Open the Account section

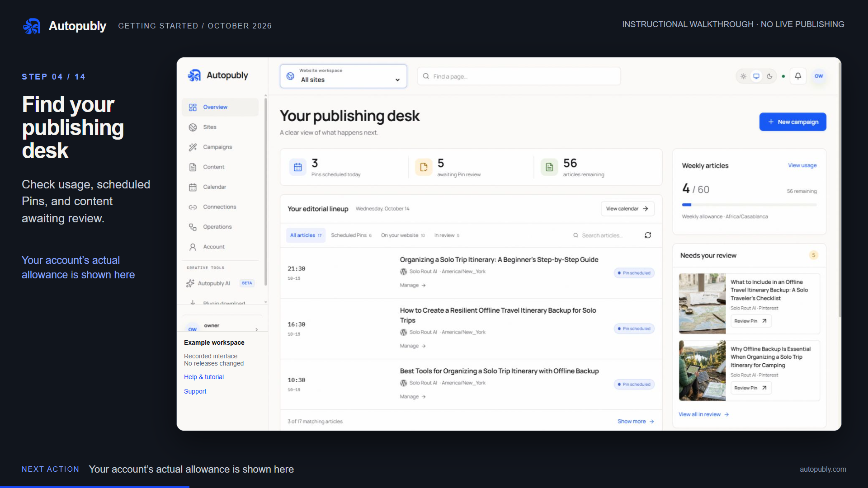220,247
